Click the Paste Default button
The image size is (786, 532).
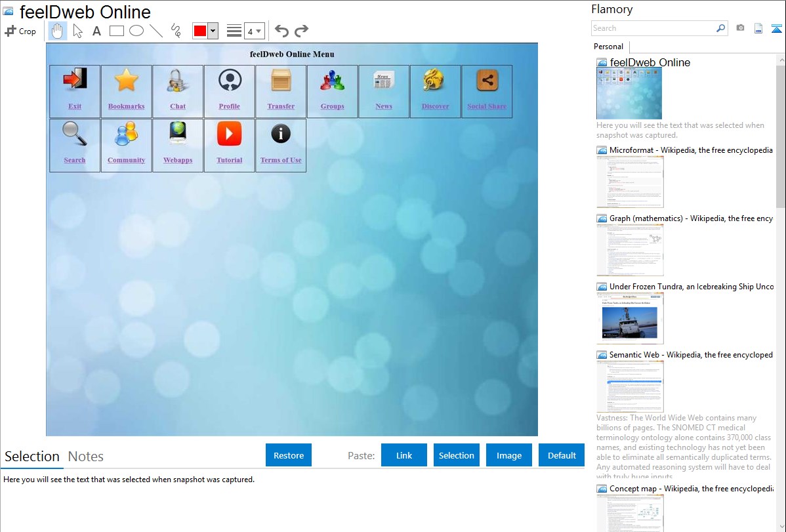click(x=562, y=455)
